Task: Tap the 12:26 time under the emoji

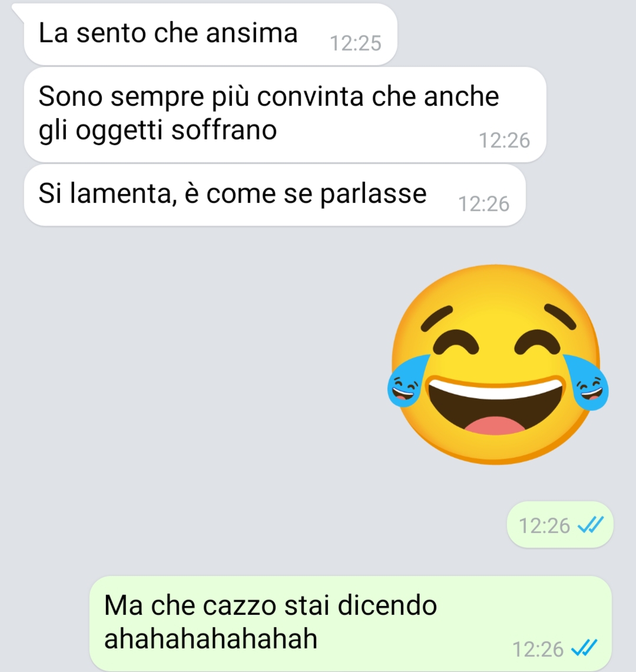Action: coord(544,525)
